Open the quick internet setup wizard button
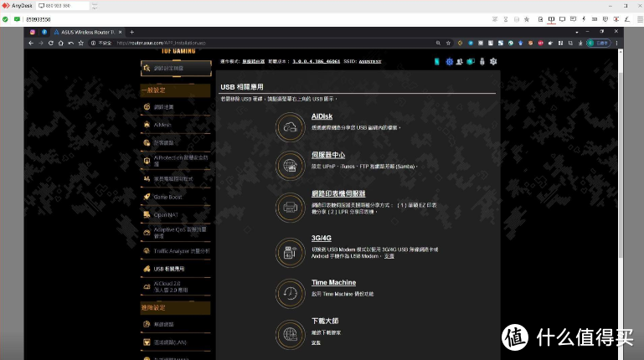The height and width of the screenshot is (360, 644). click(176, 68)
